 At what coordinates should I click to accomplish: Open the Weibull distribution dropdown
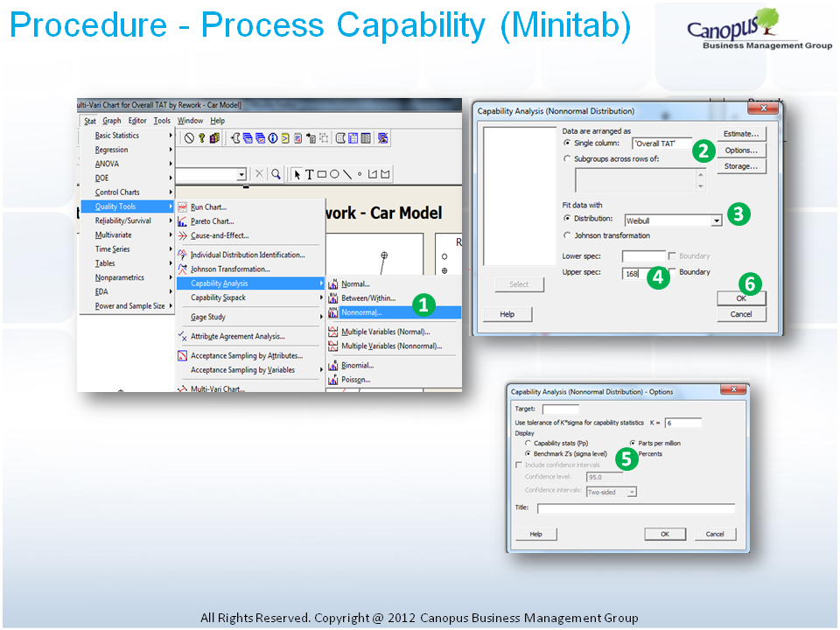point(717,220)
